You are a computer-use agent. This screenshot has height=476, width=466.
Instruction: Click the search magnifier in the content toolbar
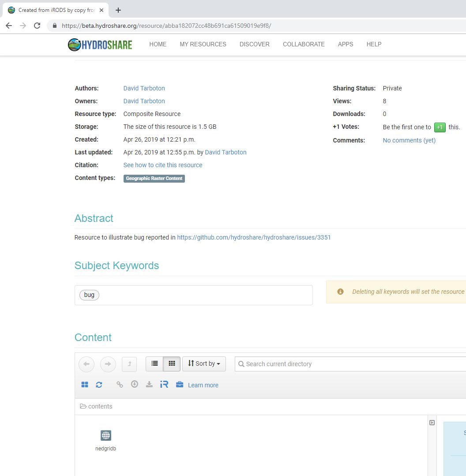click(x=241, y=364)
